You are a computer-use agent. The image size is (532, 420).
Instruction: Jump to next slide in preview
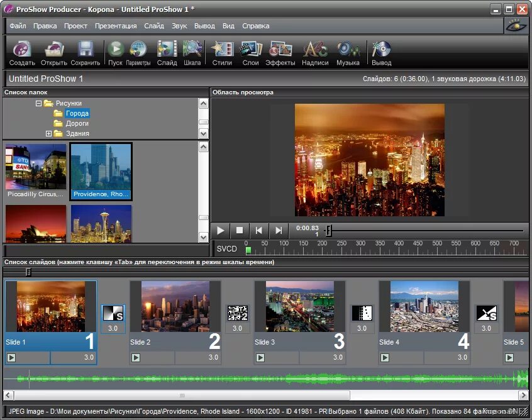(279, 231)
